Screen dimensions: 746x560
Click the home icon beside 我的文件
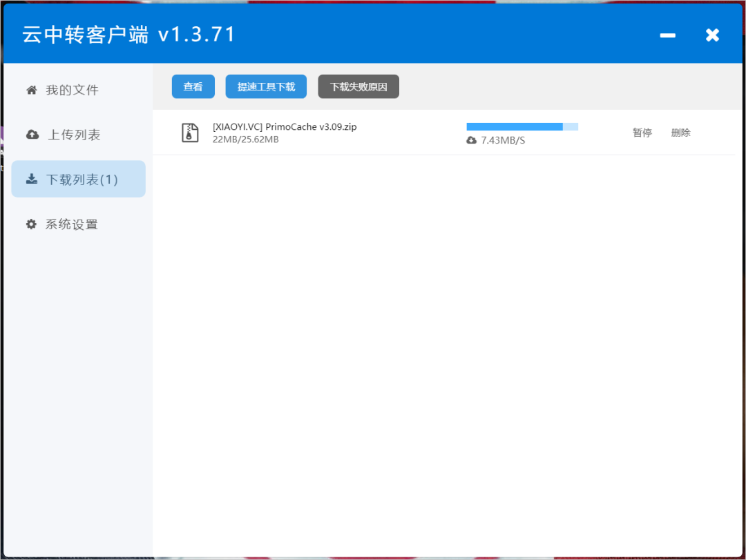(x=31, y=90)
